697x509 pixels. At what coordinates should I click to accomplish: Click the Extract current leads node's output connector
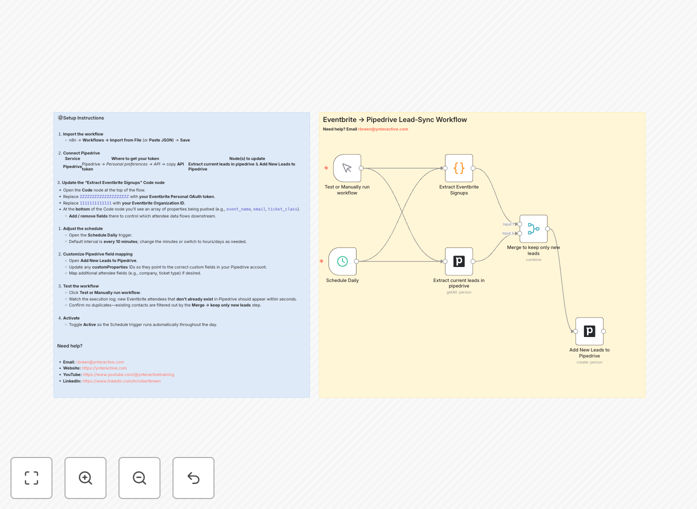pyautogui.click(x=473, y=261)
